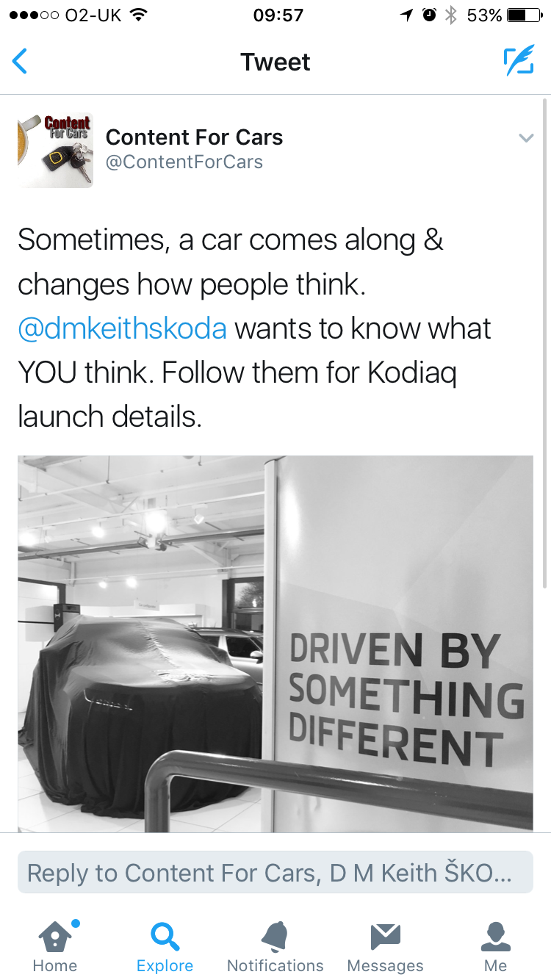Tap the Content For Cars display name
551x980 pixels.
pos(194,137)
